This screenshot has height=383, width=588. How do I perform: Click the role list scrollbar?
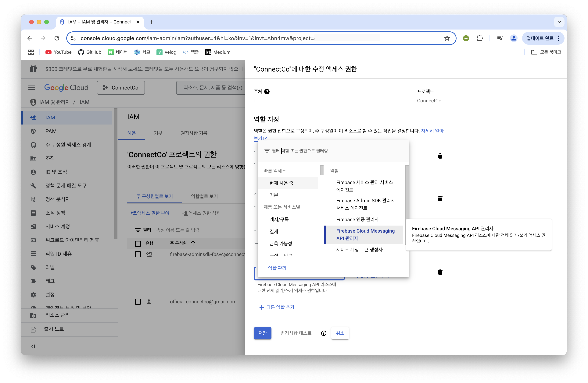[407, 192]
